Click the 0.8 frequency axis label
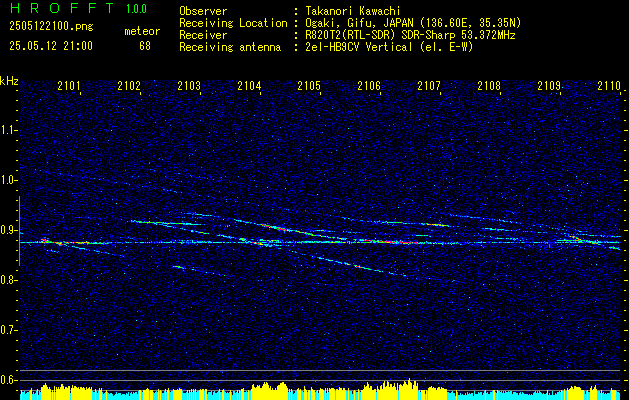This screenshot has width=629, height=400. click(8, 280)
